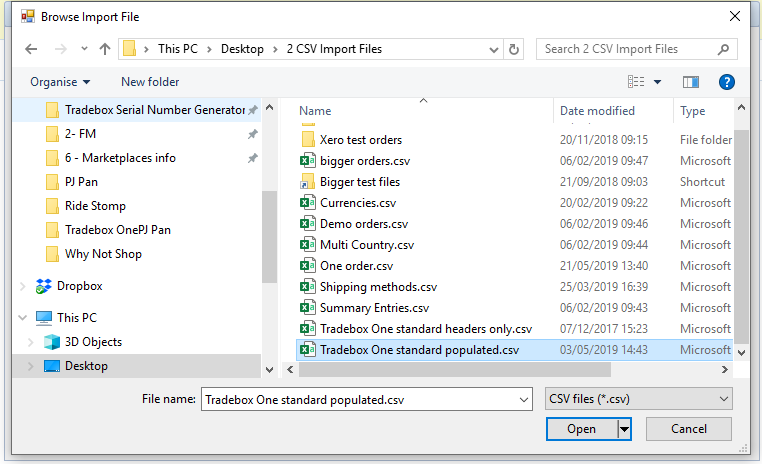Open the Open button's split dropdown arrow

(624, 429)
